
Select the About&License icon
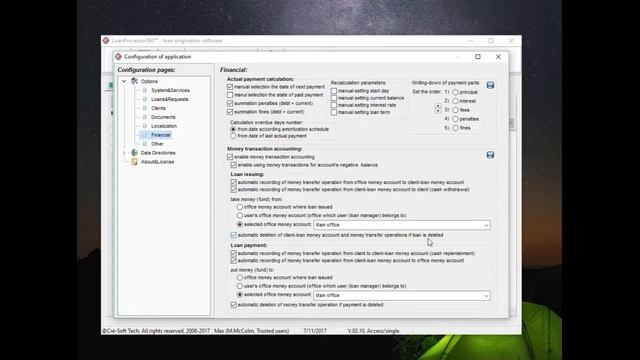(134, 162)
